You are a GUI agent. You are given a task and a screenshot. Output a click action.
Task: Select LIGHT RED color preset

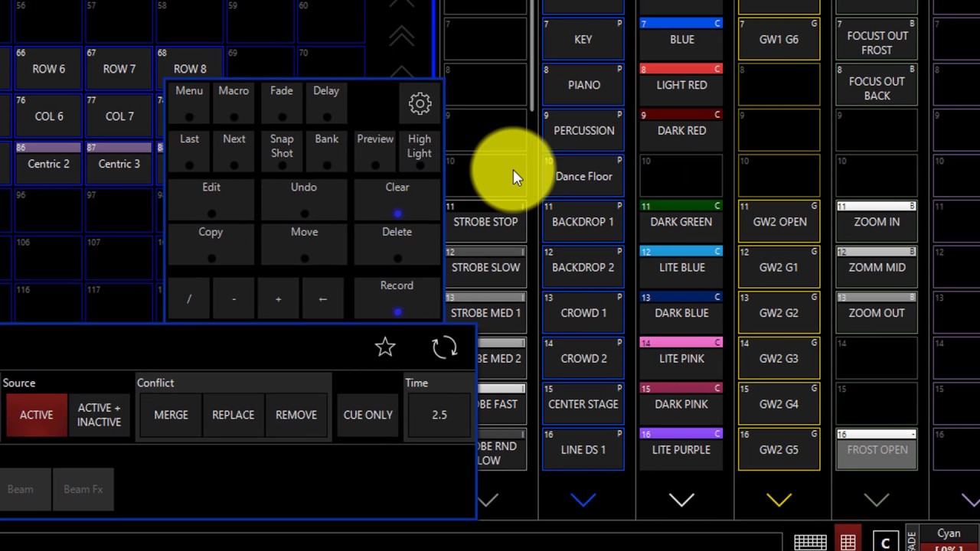(681, 85)
